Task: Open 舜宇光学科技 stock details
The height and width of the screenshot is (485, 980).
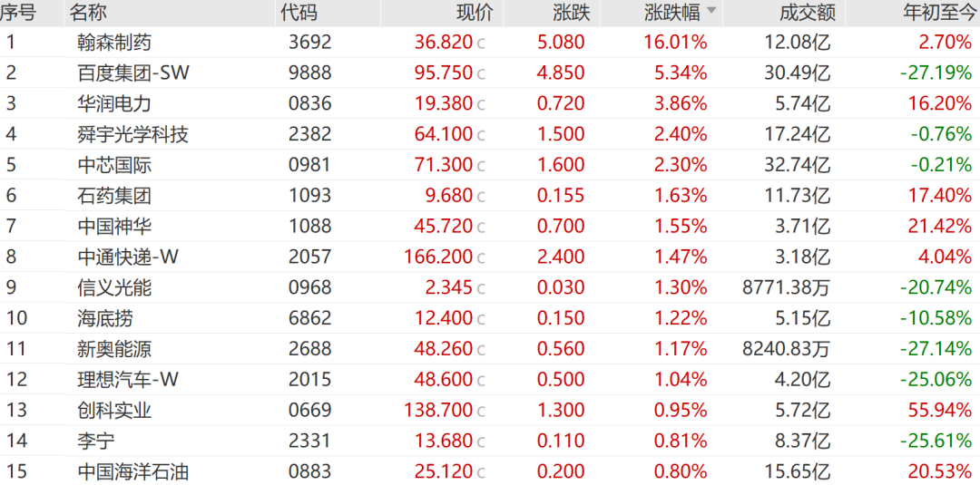Action: tap(490, 133)
